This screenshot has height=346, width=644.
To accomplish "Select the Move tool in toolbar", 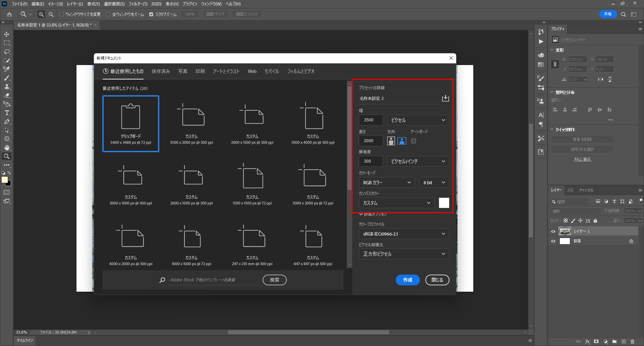I will (7, 35).
